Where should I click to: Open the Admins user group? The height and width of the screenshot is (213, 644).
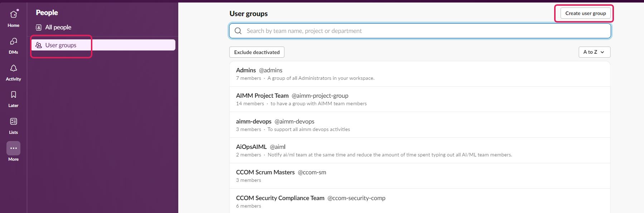click(x=420, y=74)
